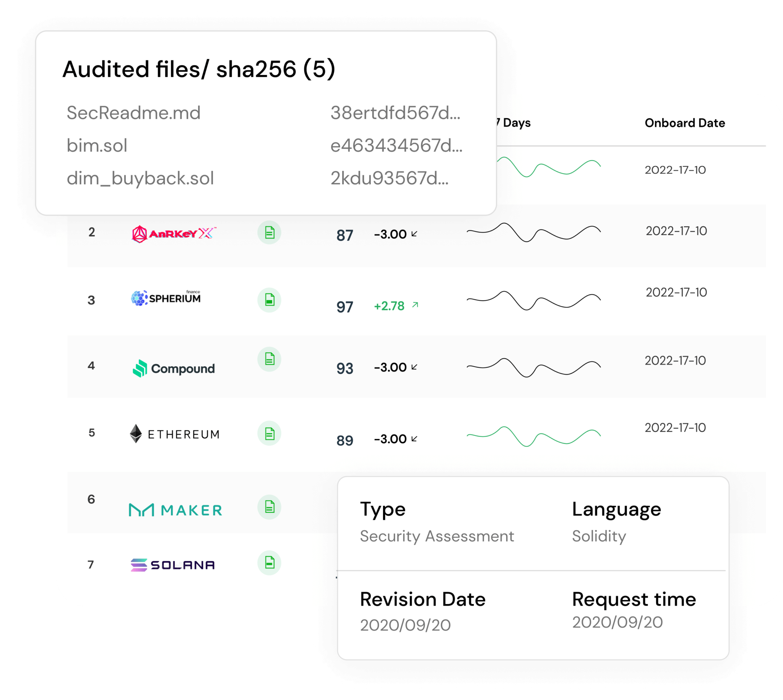Open the Maker audit report document icon
Image resolution: width=783 pixels, height=700 pixels.
coord(269,507)
